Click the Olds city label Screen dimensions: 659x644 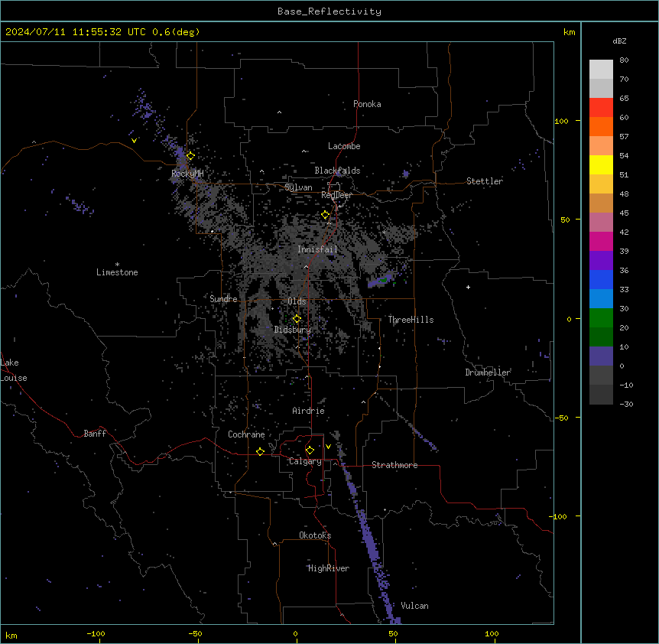(x=297, y=301)
